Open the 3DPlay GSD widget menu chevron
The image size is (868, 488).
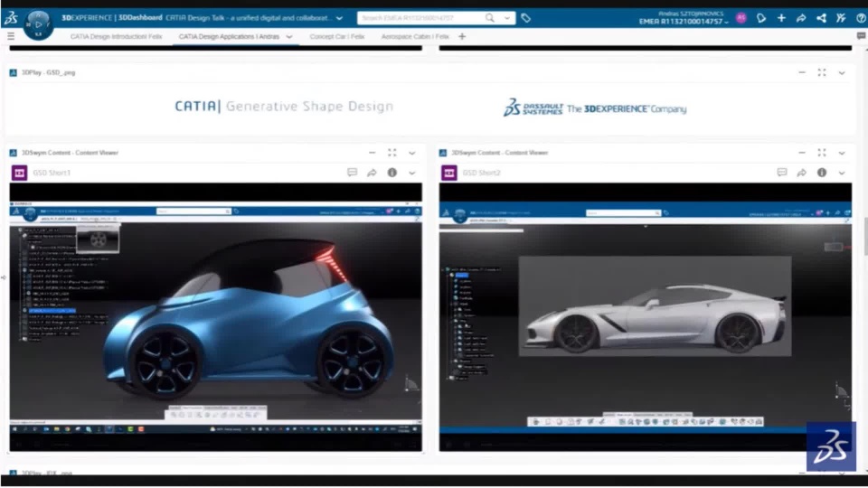pos(842,73)
